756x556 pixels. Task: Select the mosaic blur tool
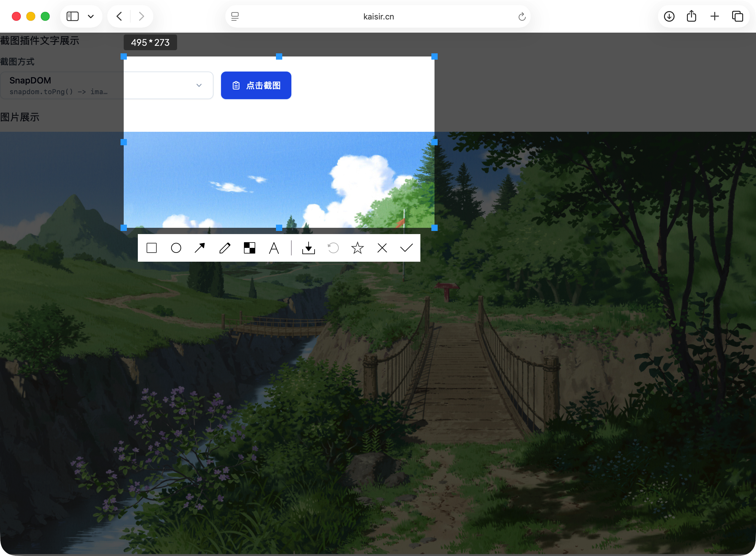coord(250,248)
